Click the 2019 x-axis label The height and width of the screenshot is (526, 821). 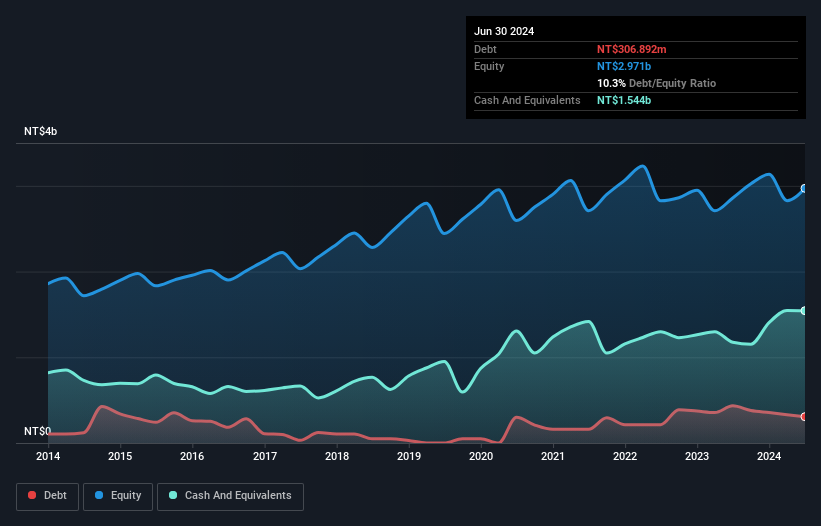(409, 457)
